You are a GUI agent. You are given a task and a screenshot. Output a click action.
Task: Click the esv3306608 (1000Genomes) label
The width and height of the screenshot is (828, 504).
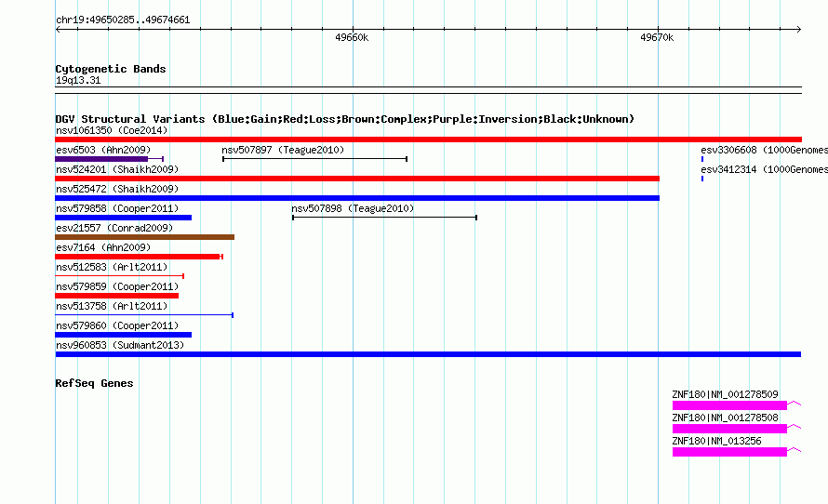click(x=764, y=150)
